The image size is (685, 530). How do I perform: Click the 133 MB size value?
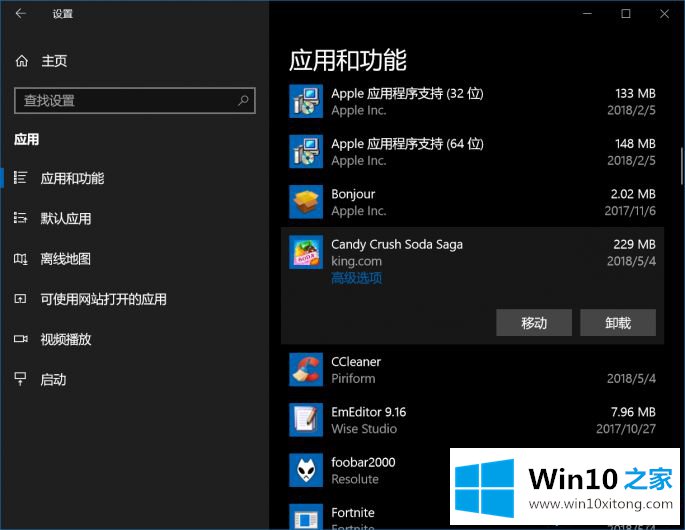tap(636, 94)
